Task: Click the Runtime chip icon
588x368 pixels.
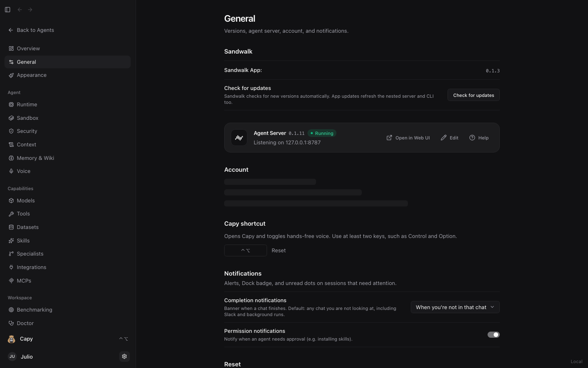Action: 11,105
